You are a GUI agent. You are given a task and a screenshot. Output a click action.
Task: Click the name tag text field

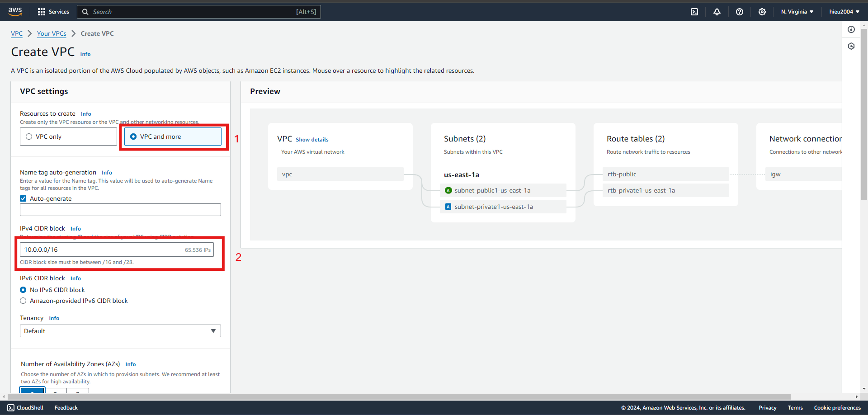[120, 210]
